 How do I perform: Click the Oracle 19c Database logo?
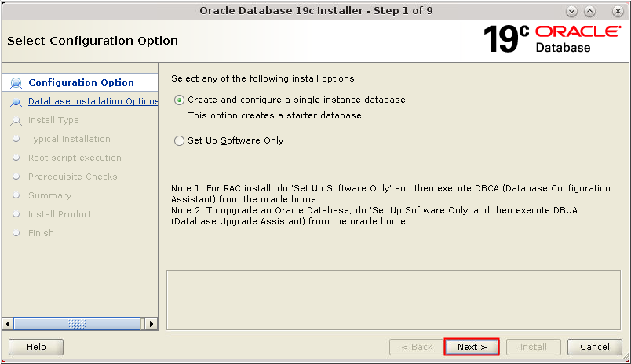pyautogui.click(x=553, y=39)
